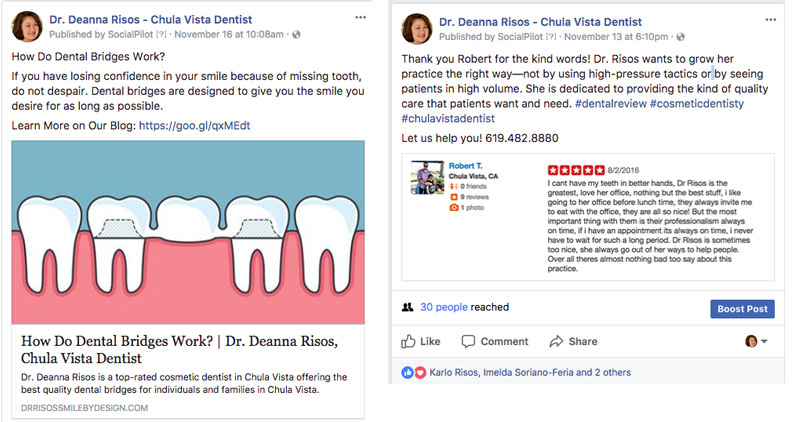Click DRRISOSSMILEBYDESIGN.COM domain text
The height and width of the screenshot is (422, 792).
(84, 408)
